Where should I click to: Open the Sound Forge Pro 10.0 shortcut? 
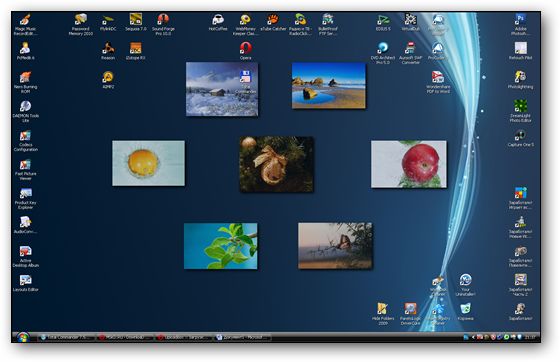tap(163, 24)
